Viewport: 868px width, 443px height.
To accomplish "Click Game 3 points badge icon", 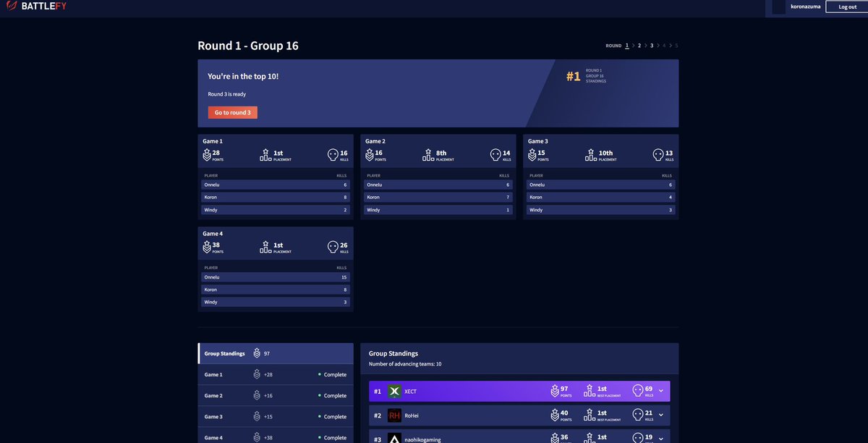I will pos(532,155).
